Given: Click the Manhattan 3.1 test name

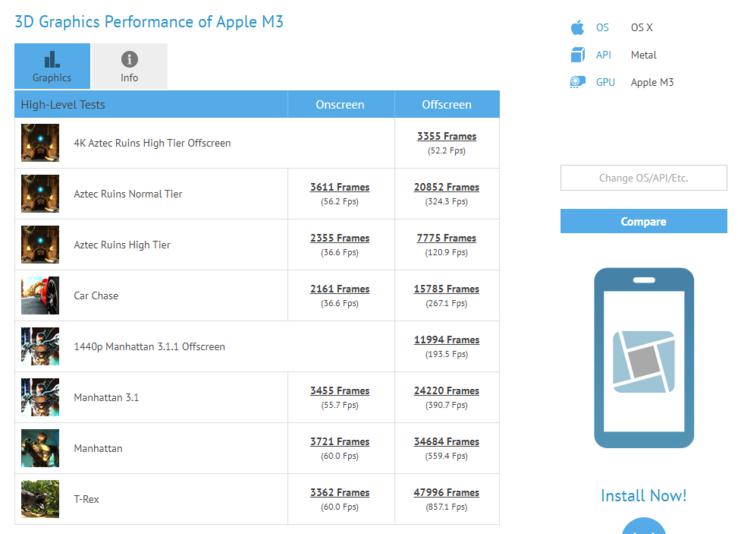Looking at the screenshot, I should point(106,397).
